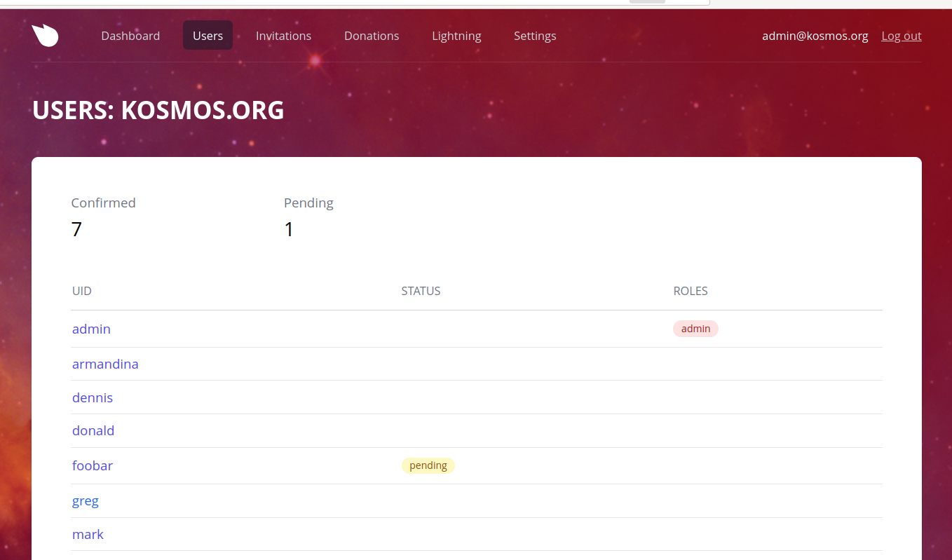Navigate to the Lightning section
The width and height of the screenshot is (952, 560).
click(x=456, y=36)
